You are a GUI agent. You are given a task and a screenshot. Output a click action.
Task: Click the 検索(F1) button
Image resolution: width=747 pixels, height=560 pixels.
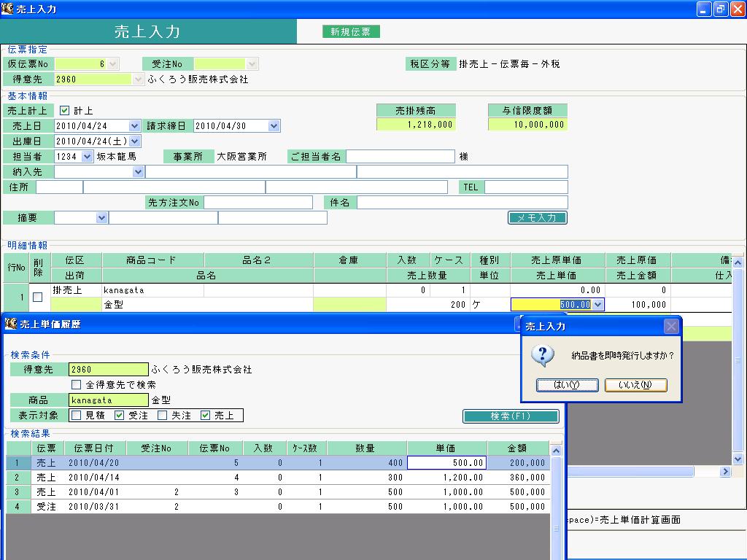click(x=511, y=416)
